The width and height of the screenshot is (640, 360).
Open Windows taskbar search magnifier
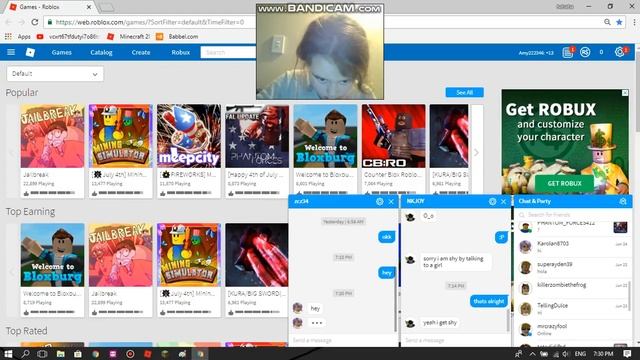click(x=25, y=354)
